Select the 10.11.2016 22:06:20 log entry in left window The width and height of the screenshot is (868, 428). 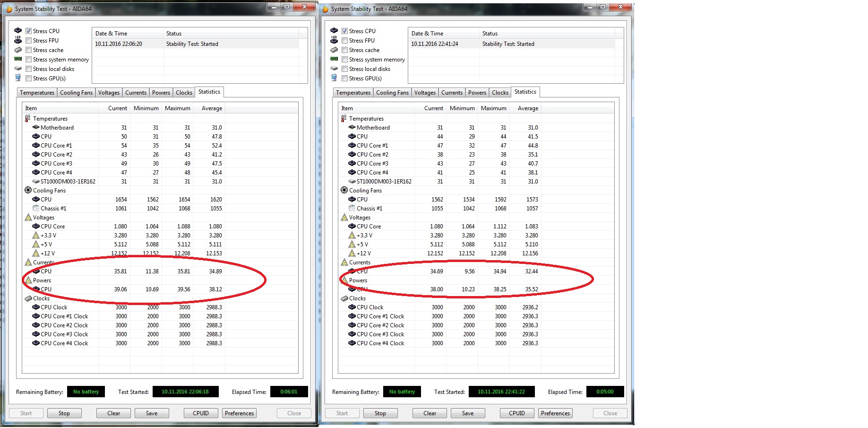[196, 44]
